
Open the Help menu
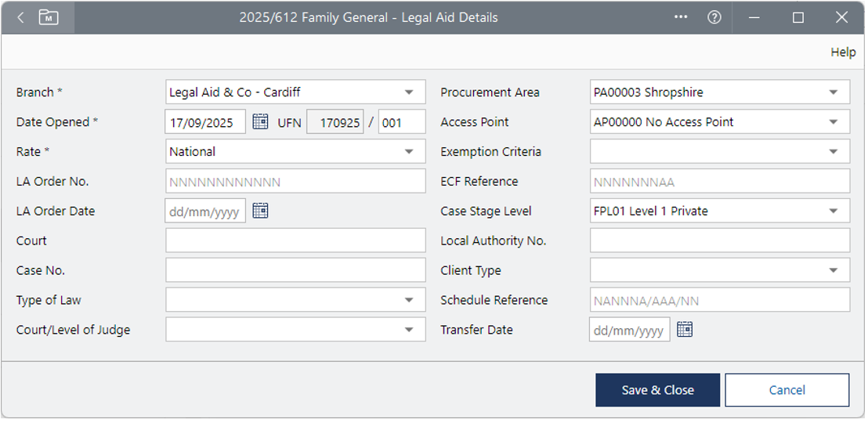pyautogui.click(x=843, y=52)
